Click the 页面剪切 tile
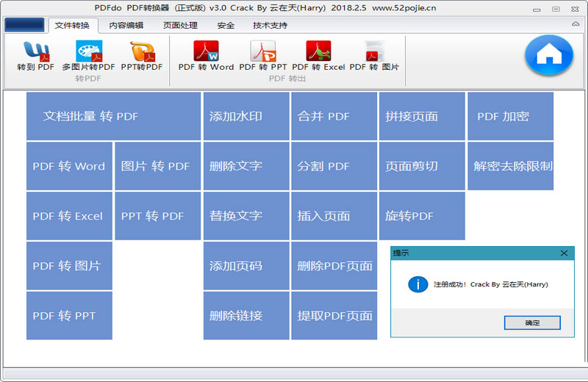 pos(422,166)
